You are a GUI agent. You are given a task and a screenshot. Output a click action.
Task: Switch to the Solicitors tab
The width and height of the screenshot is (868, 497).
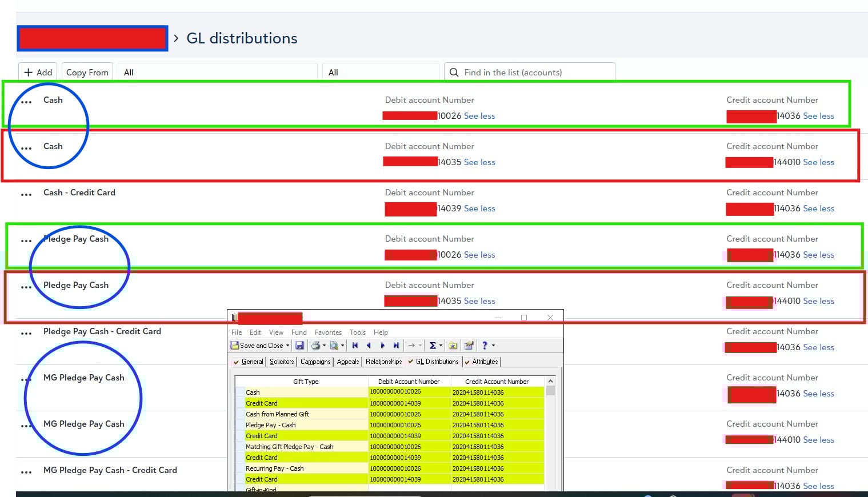(x=282, y=361)
